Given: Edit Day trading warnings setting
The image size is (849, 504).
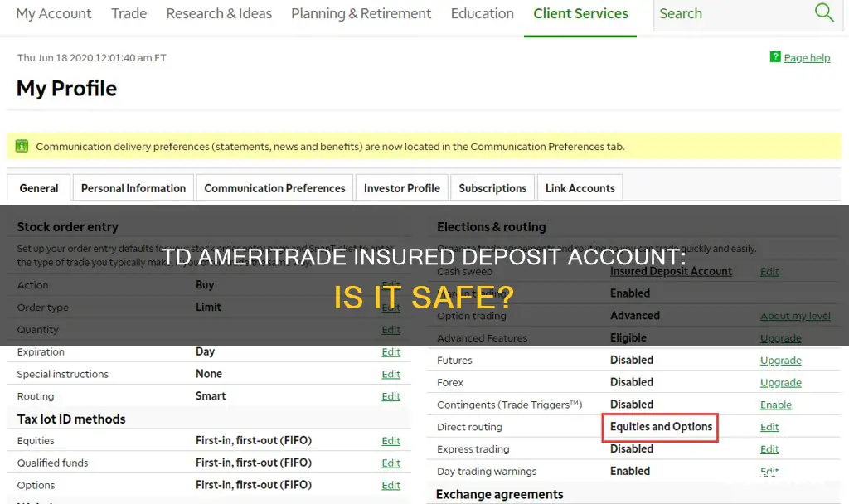Looking at the screenshot, I should click(x=769, y=471).
